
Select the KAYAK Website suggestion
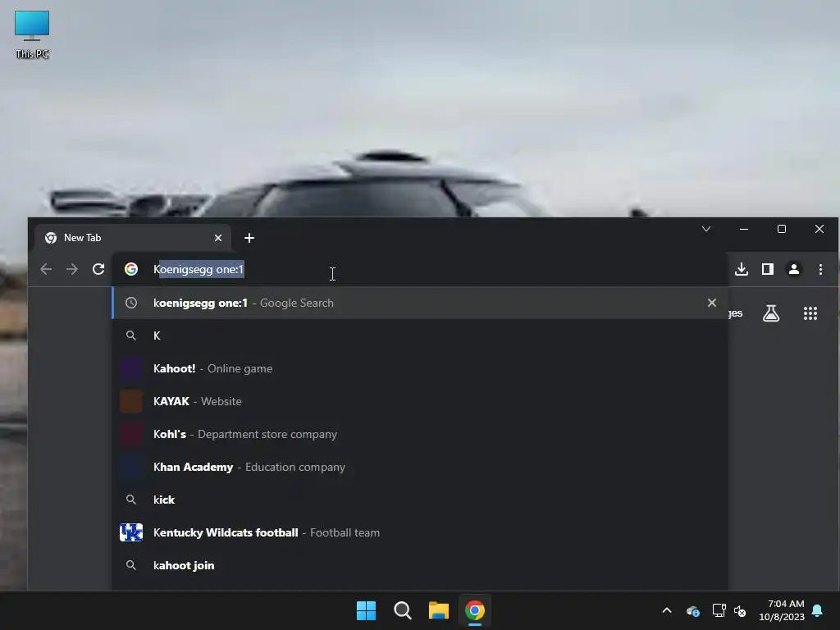[x=419, y=401]
